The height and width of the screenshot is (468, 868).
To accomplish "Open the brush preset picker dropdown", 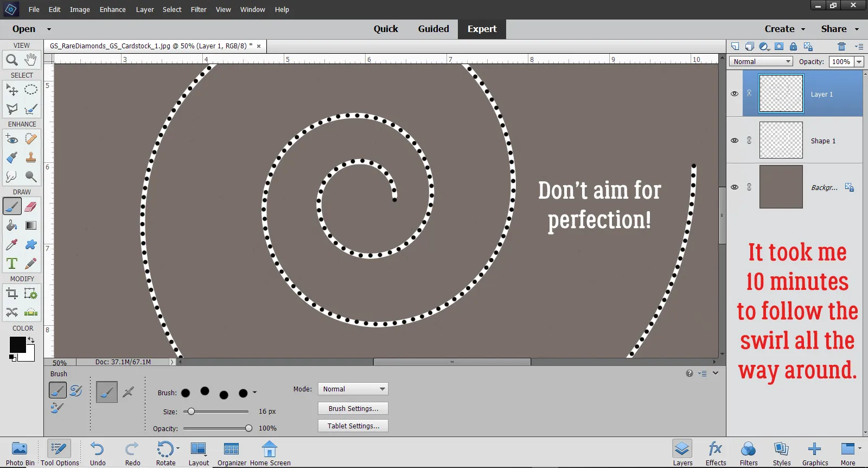I will click(x=255, y=393).
